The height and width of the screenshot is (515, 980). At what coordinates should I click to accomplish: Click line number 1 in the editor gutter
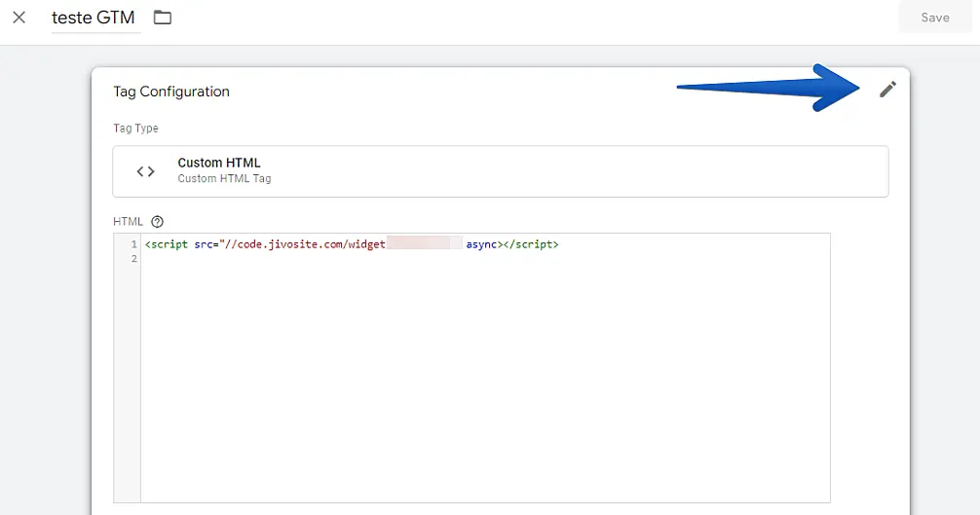[x=132, y=244]
